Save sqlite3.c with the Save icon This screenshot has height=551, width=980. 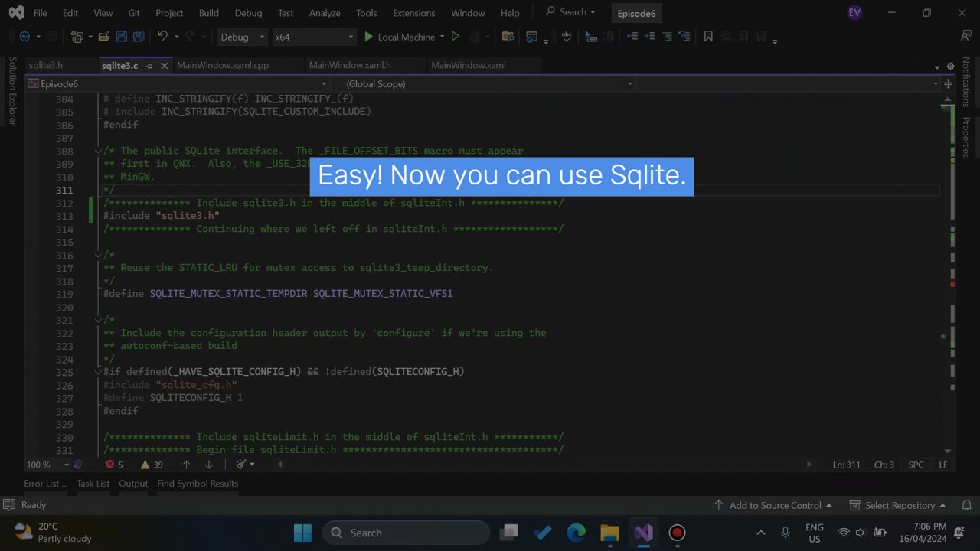(121, 37)
